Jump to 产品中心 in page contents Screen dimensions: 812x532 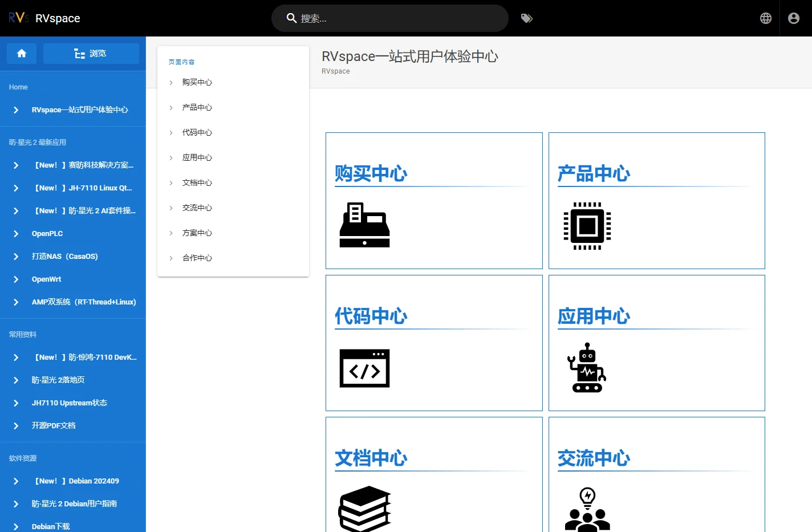tap(197, 108)
